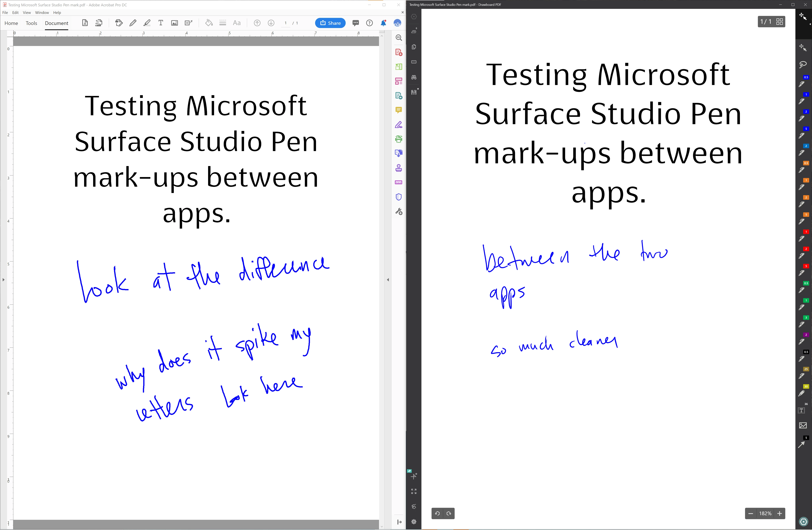Select the pencil draw tool in Acrobat
The width and height of the screenshot is (812, 530).
(x=133, y=23)
